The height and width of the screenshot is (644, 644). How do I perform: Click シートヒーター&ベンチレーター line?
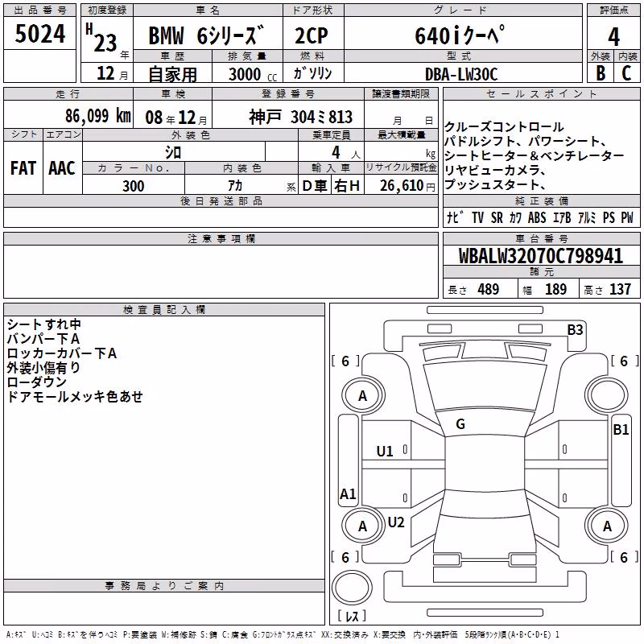pyautogui.click(x=535, y=155)
